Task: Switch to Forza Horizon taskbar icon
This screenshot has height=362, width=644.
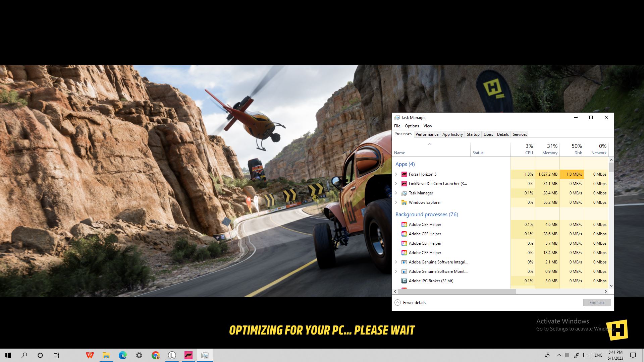Action: [x=189, y=355]
